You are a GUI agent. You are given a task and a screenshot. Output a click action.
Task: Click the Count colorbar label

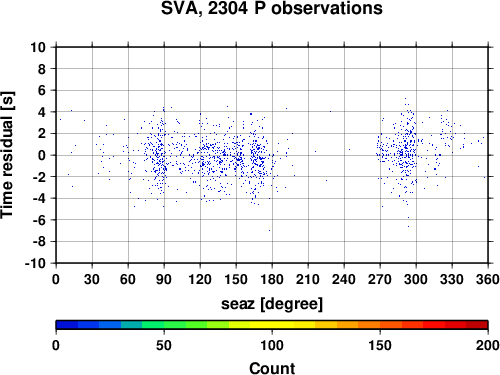[272, 368]
